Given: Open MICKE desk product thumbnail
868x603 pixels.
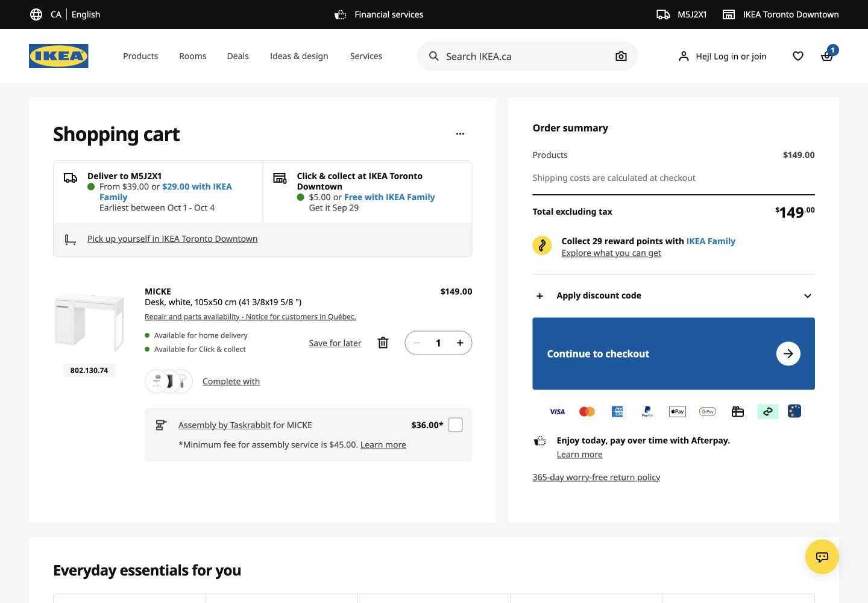Looking at the screenshot, I should 89,323.
